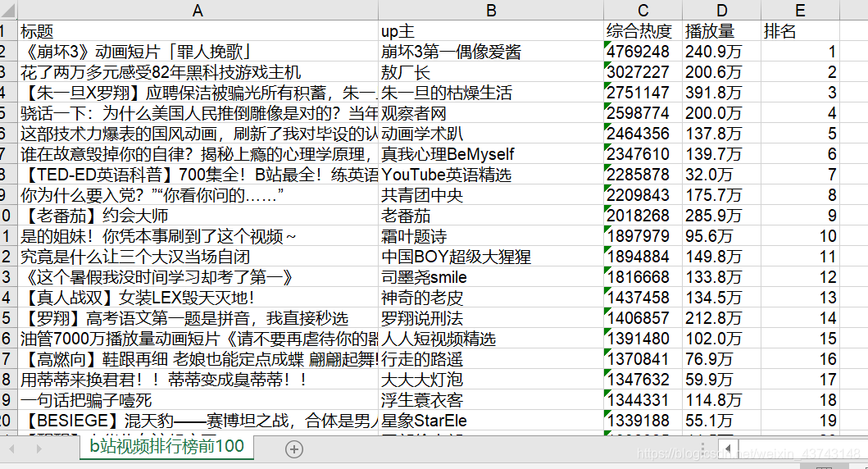This screenshot has width=868, height=469.
Task: Select title cell 一句话把骗子噎死
Action: tap(198, 400)
